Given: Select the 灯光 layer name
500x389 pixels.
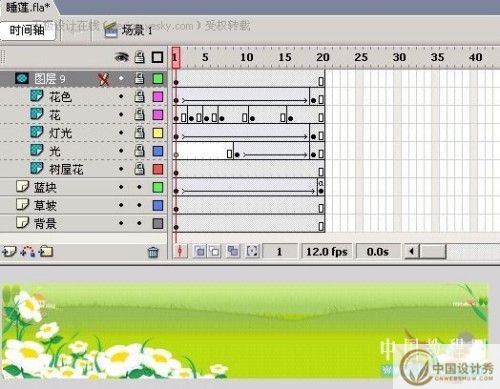Looking at the screenshot, I should point(60,133).
